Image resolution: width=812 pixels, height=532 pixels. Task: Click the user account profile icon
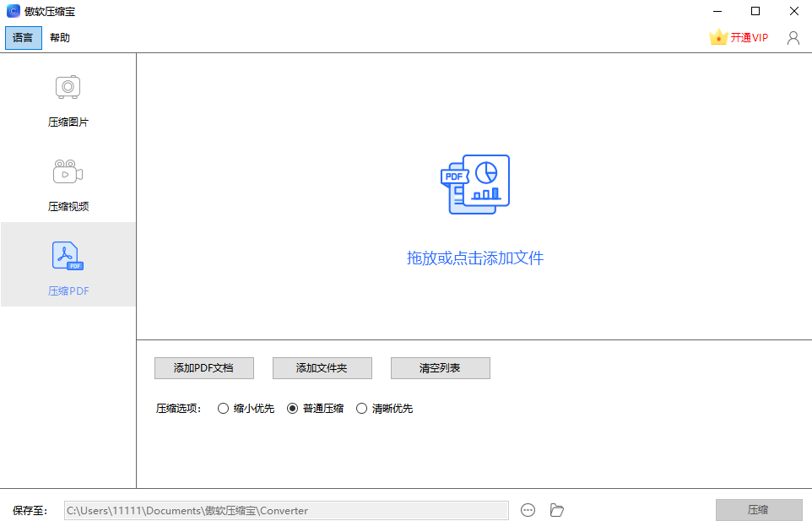[793, 38]
